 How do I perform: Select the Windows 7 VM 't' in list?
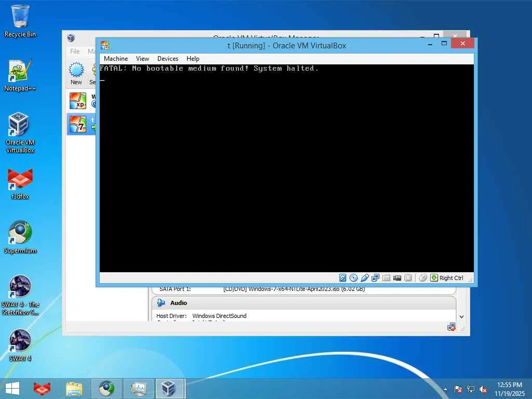pos(82,124)
